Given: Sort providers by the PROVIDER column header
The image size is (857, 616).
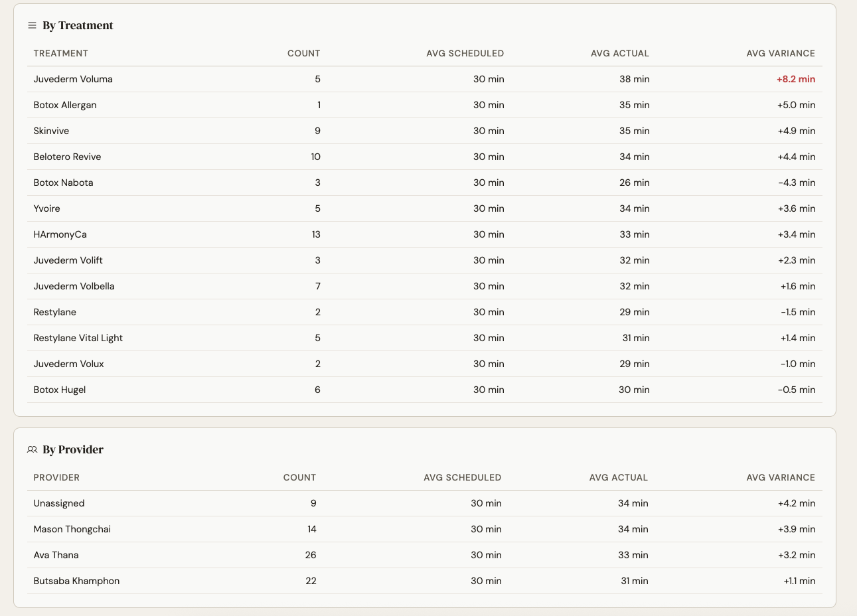Looking at the screenshot, I should (56, 477).
